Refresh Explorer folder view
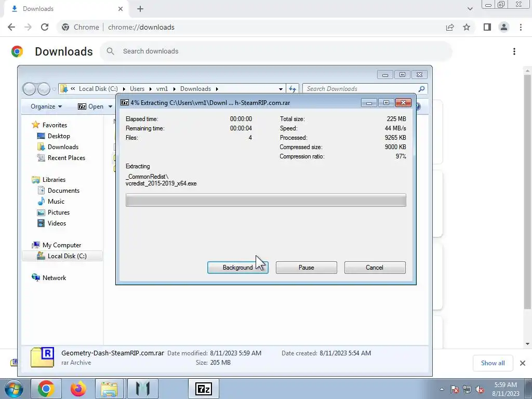Image resolution: width=532 pixels, height=399 pixels. point(292,89)
